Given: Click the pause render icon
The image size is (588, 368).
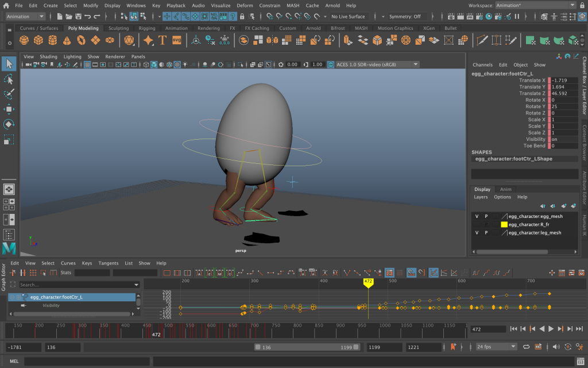Looking at the screenshot, I should click(x=517, y=17).
